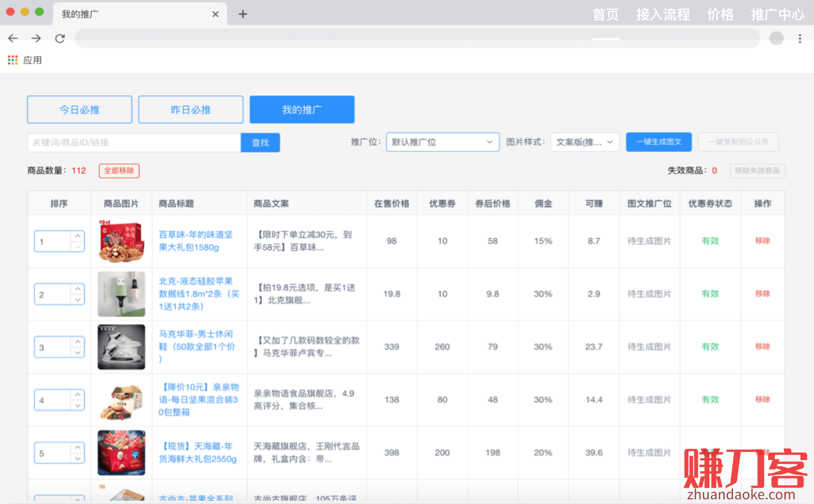Open the 图片样式 dropdown
The height and width of the screenshot is (504, 814).
click(584, 142)
